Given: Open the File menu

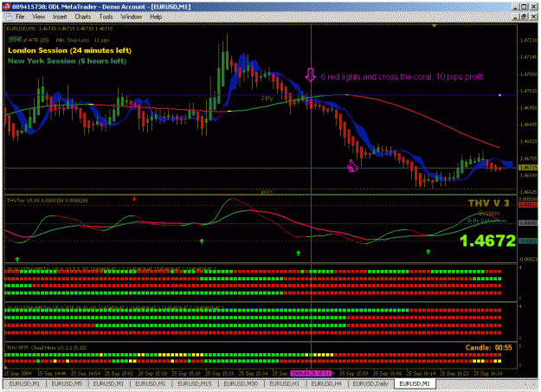Looking at the screenshot, I should [20, 16].
